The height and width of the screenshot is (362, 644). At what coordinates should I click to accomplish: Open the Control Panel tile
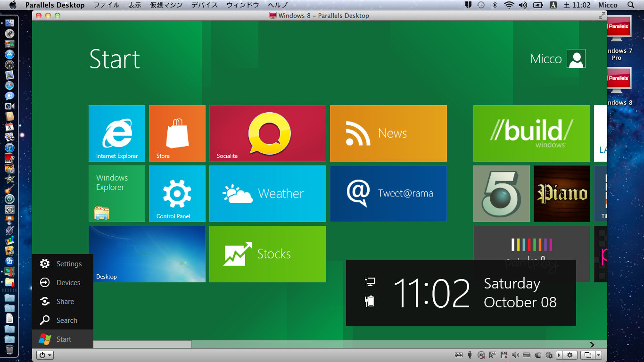(177, 194)
